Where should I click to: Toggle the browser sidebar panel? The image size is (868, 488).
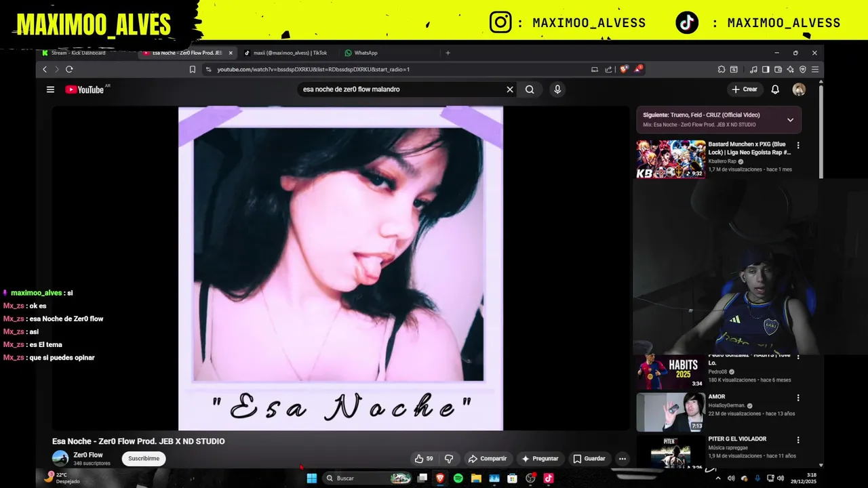[766, 69]
